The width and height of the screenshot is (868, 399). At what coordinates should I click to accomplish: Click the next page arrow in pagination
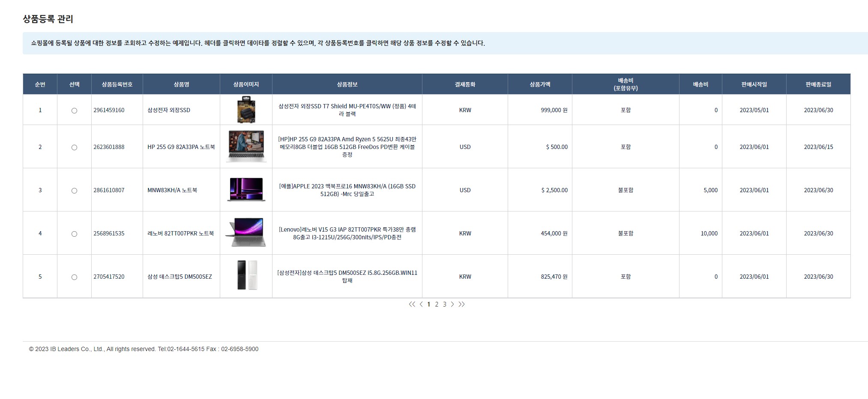click(x=452, y=304)
